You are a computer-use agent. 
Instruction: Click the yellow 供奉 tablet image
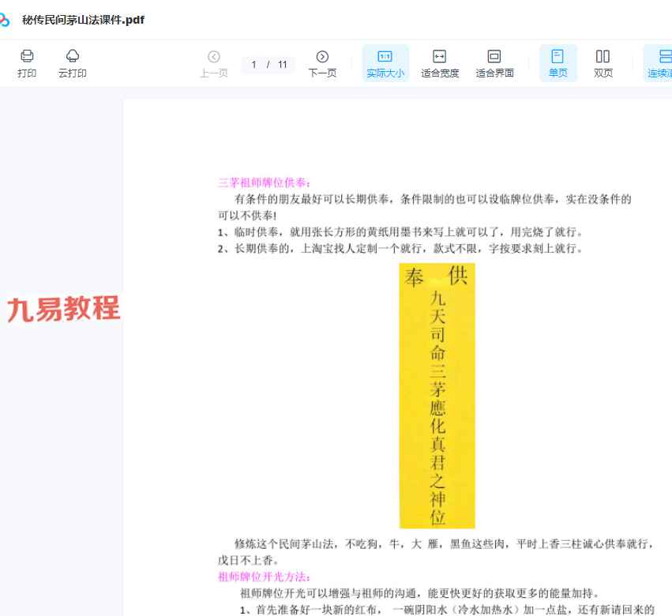click(x=437, y=395)
